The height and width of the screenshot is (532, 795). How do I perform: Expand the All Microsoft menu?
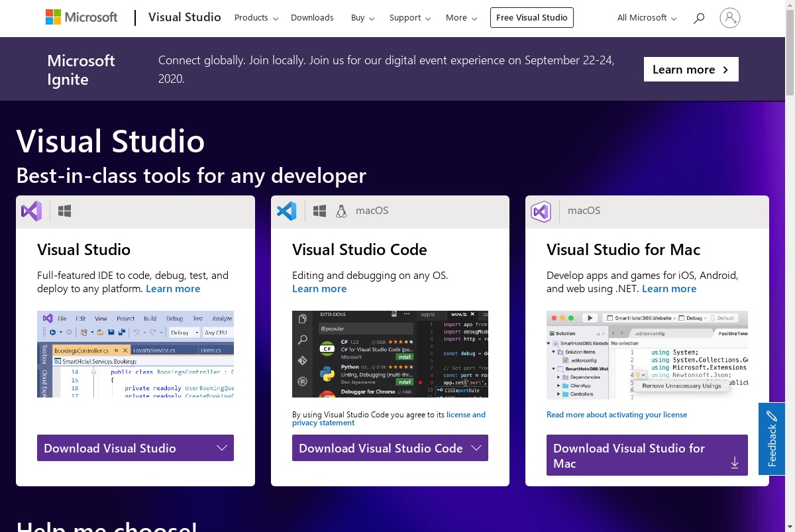click(647, 18)
